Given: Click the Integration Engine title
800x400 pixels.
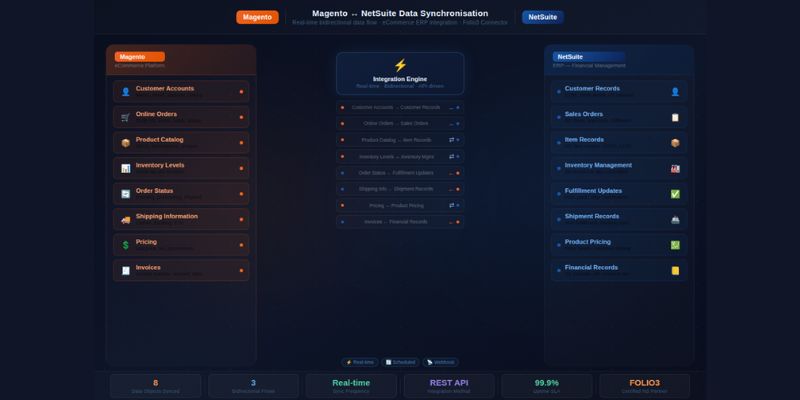Looking at the screenshot, I should click(400, 79).
